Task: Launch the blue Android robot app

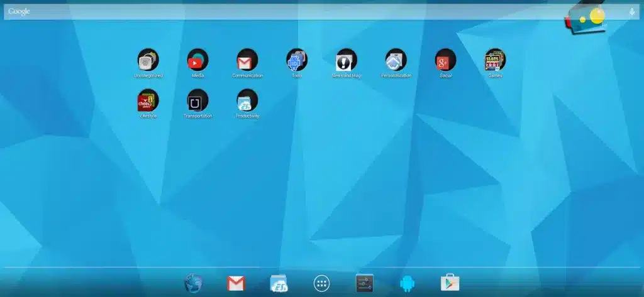Action: 408,284
